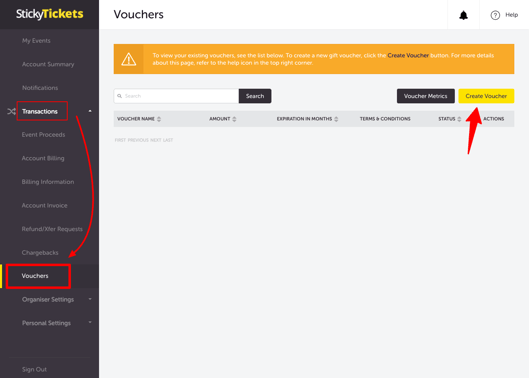
Task: Sort by Status column arrows
Action: (459, 119)
